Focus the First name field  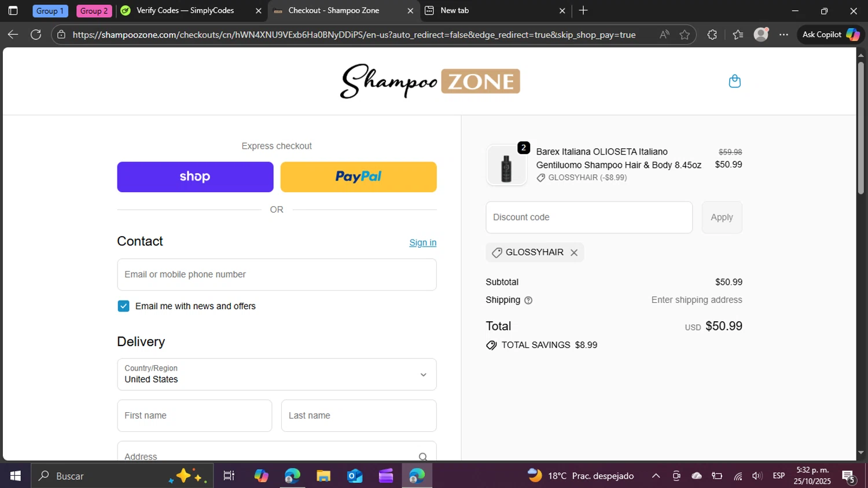(194, 416)
